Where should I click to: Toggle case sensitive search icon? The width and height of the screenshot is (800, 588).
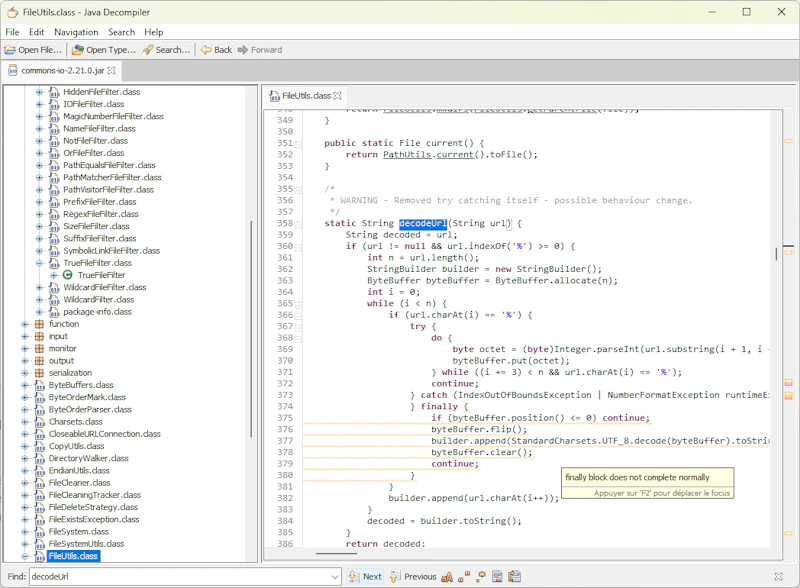coord(447,577)
